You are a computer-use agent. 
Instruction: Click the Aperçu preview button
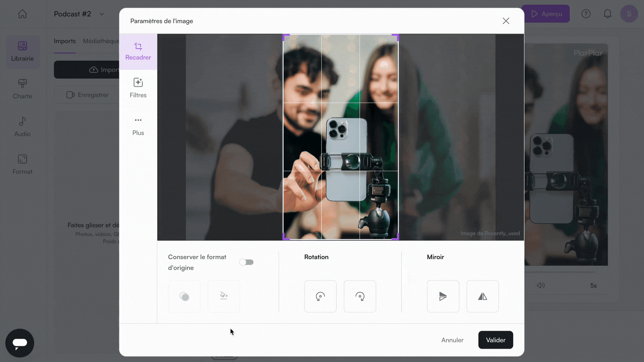[x=546, y=14]
